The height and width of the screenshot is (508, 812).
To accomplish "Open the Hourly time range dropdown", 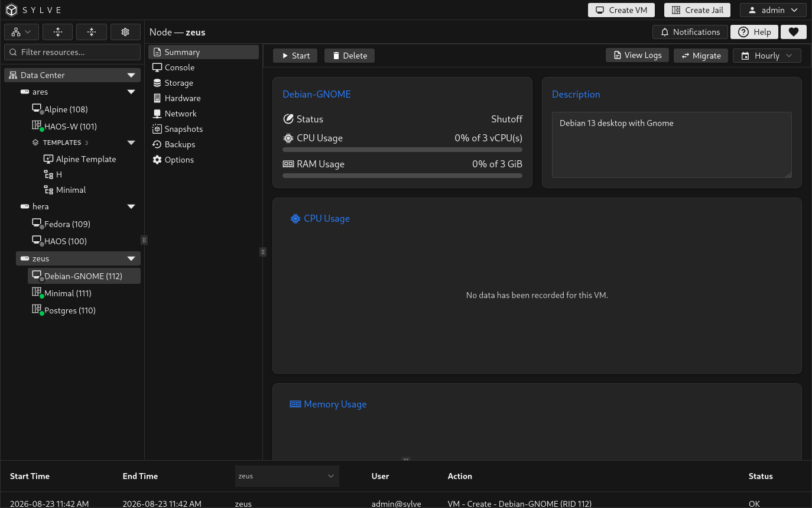I will coord(767,56).
